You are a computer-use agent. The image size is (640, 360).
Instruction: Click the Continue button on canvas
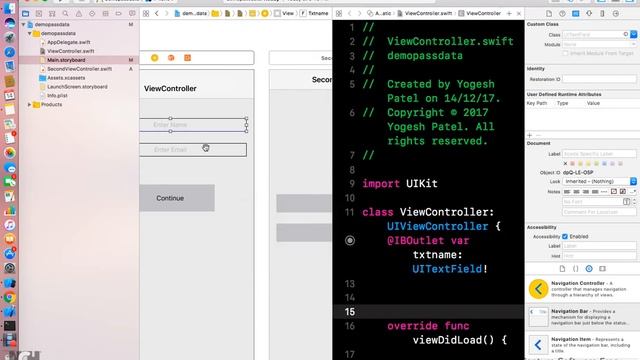[x=177, y=198]
